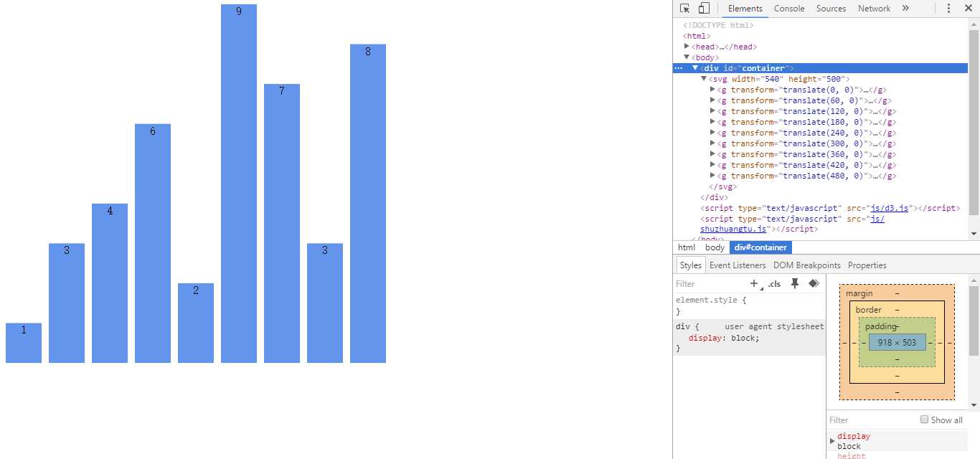Viewport: 980px width, 459px height.
Task: Click the chart bar labeled 1
Action: [24, 343]
